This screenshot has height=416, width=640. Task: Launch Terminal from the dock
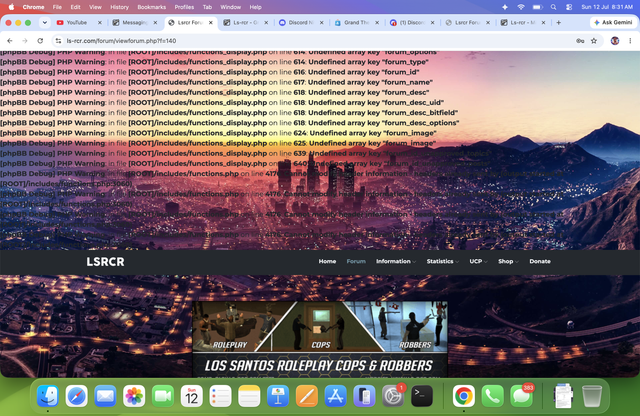422,396
